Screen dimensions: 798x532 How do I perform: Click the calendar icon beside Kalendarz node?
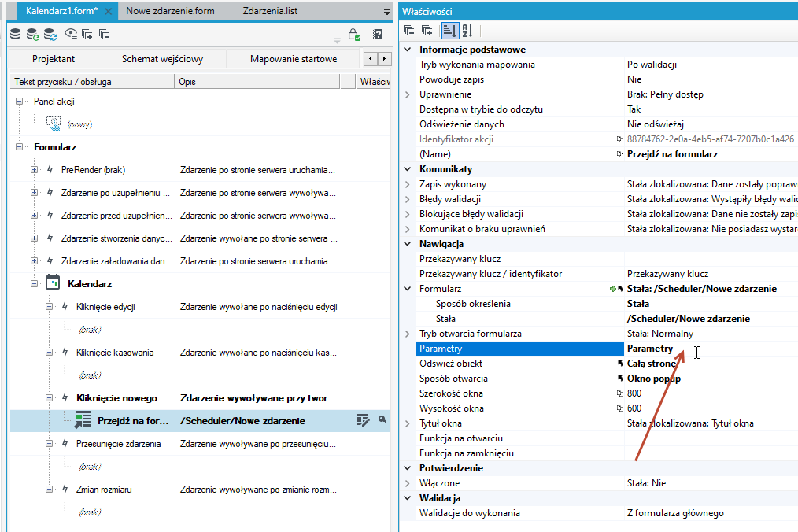click(x=53, y=283)
